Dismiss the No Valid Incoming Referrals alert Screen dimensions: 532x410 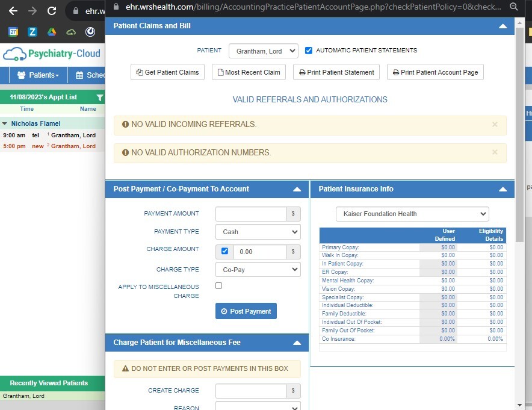pos(495,125)
